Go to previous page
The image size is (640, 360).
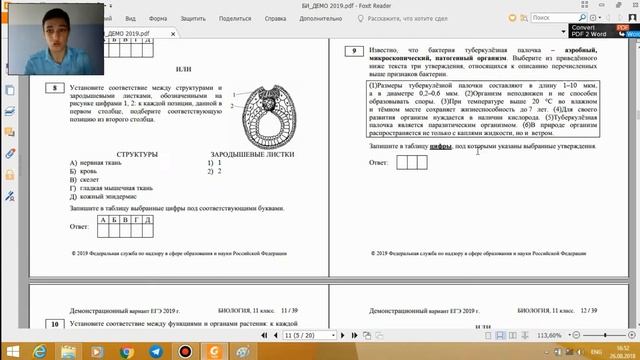[x=276, y=335]
